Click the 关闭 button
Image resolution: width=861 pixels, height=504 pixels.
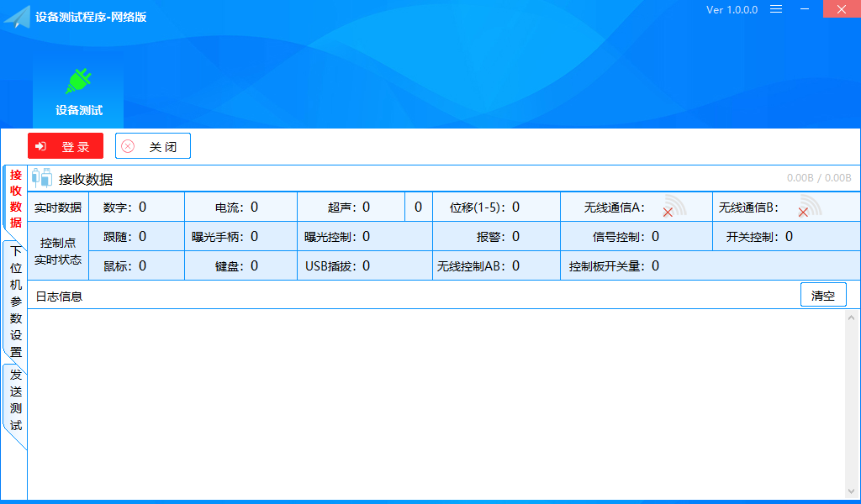153,146
